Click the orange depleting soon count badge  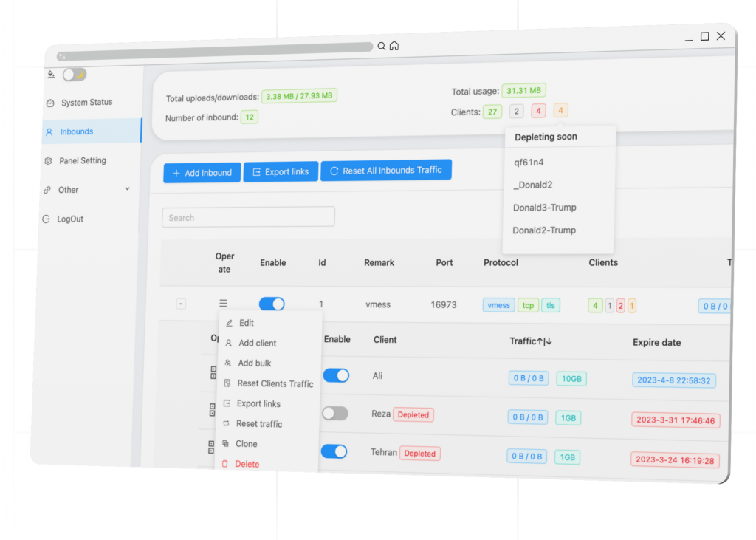560,111
